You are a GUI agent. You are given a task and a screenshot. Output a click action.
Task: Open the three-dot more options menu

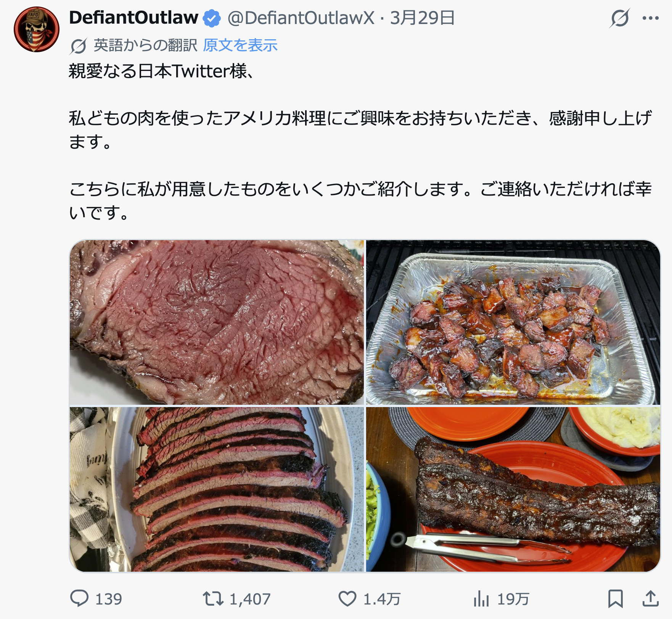[650, 18]
